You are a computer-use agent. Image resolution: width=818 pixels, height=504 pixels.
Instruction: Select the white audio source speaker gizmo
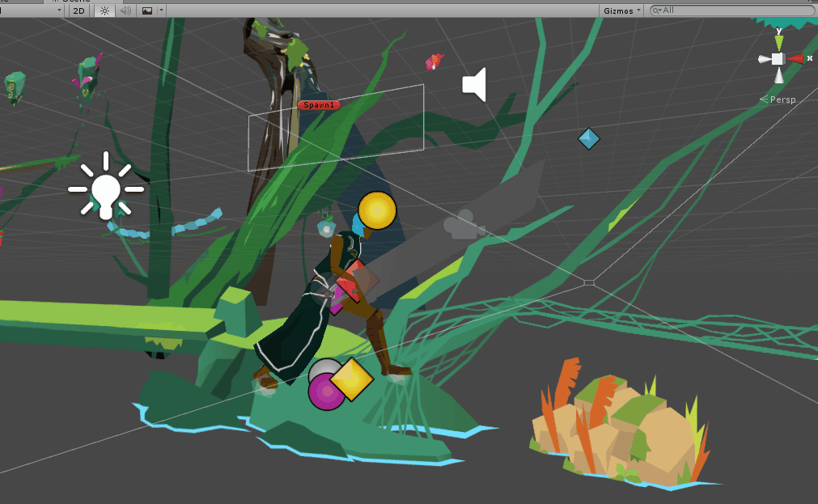coord(475,84)
